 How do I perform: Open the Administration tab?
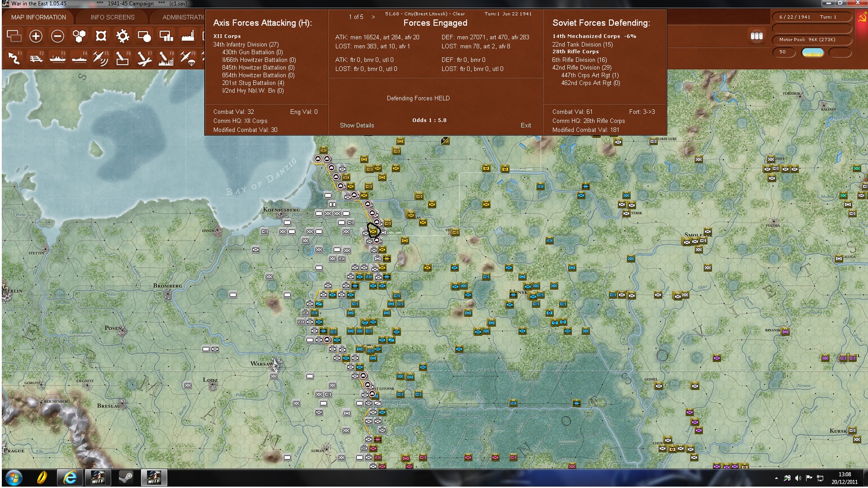tap(183, 17)
